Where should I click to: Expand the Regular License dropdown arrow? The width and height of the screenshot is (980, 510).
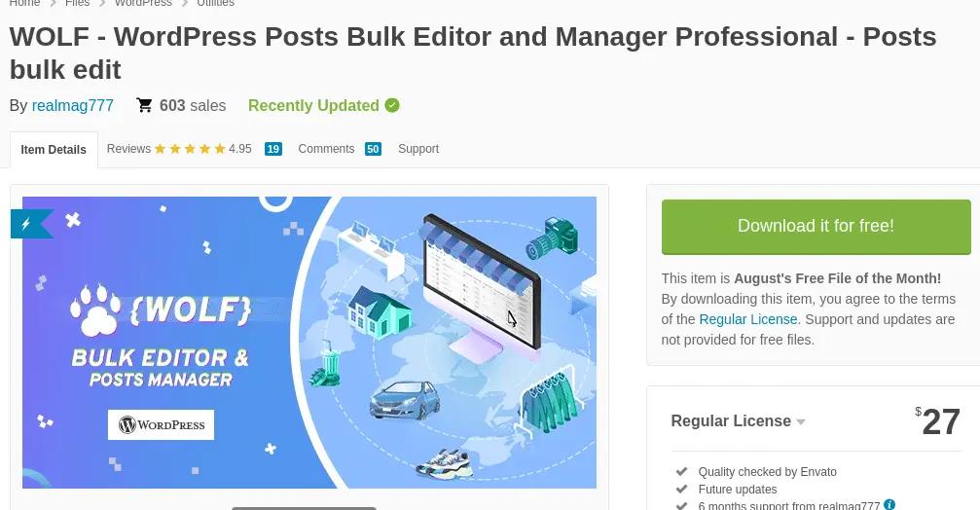[801, 421]
